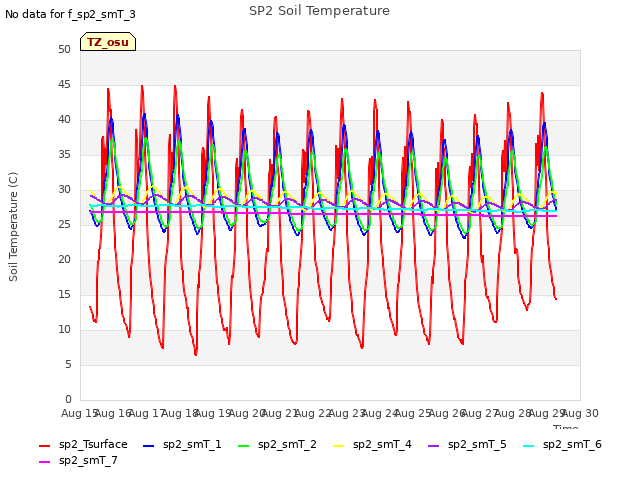
Task: Click the TZ_osu annotation label
Action: tap(108, 42)
